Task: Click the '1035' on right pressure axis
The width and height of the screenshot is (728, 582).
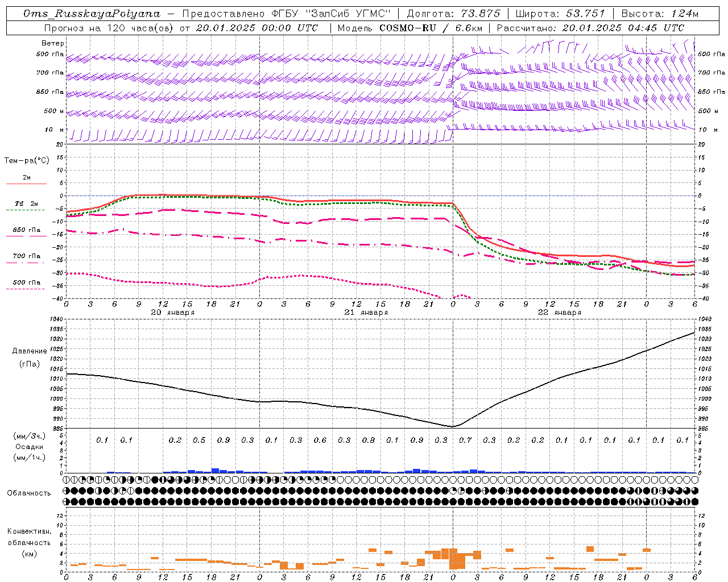Action: [705, 329]
